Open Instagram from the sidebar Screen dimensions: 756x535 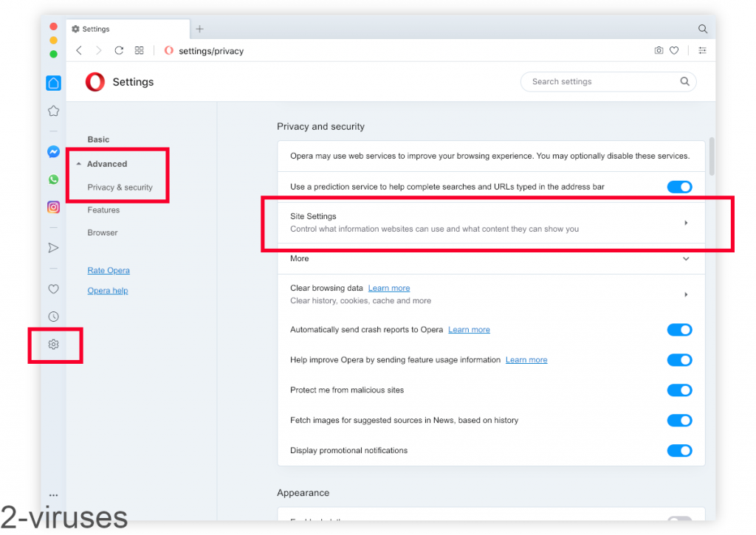53,207
